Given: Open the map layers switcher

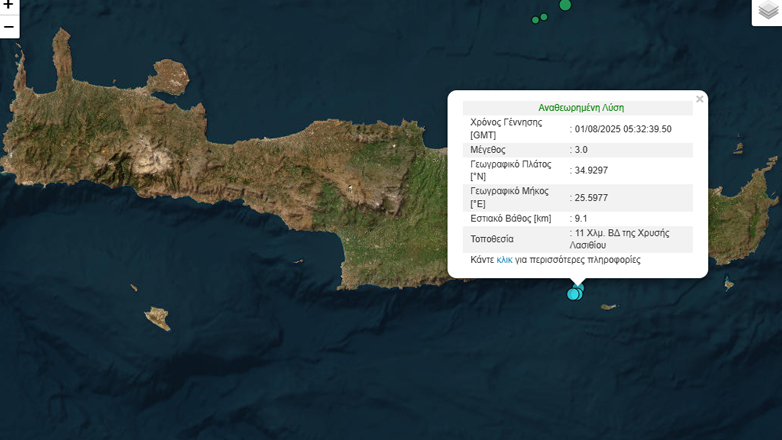Looking at the screenshot, I should [x=766, y=11].
